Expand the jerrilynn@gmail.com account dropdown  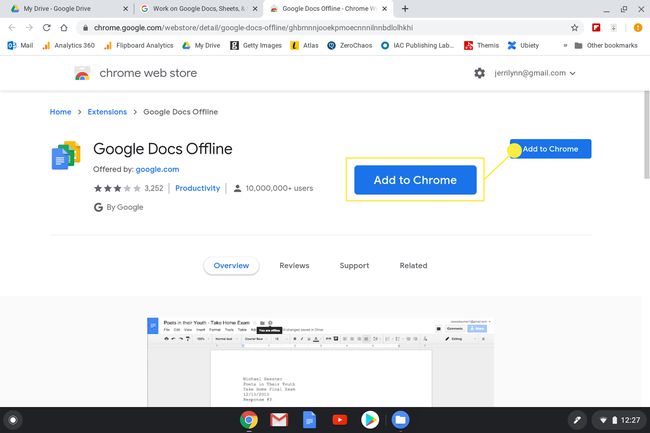tap(535, 73)
